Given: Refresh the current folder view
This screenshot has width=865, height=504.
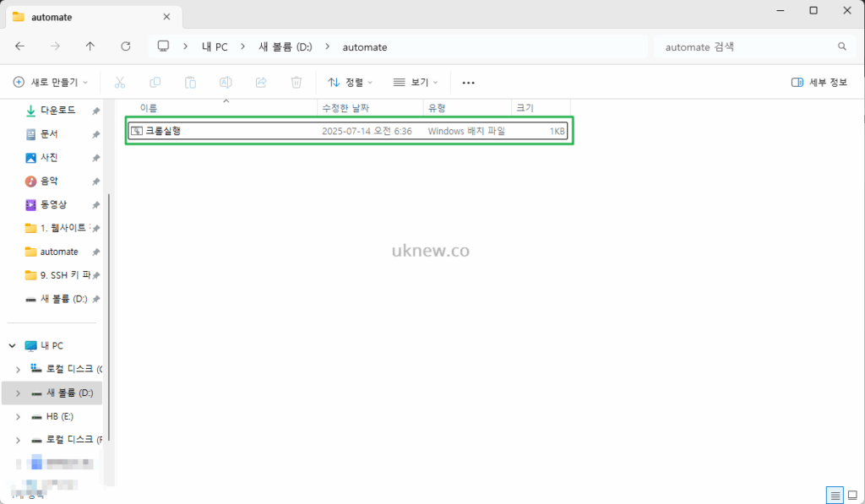Looking at the screenshot, I should [x=125, y=46].
